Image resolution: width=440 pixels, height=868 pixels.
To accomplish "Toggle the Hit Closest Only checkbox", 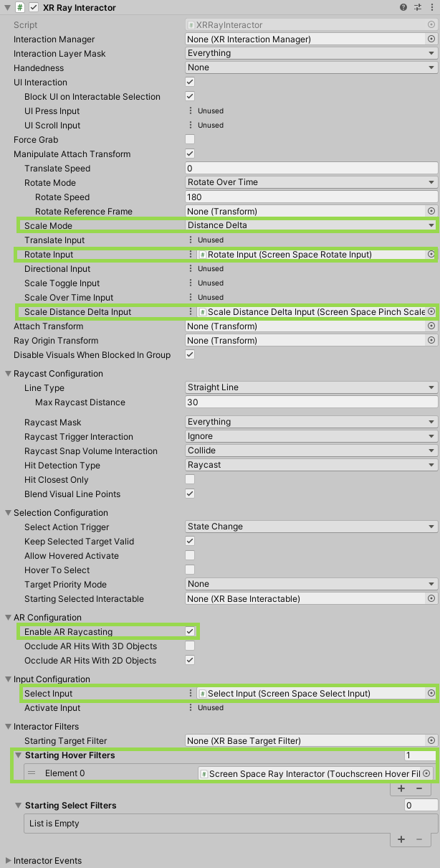I will 190,480.
